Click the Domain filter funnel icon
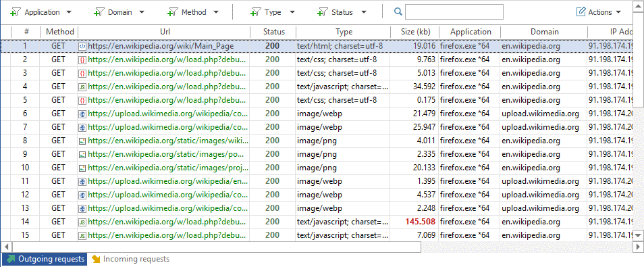 (x=99, y=12)
